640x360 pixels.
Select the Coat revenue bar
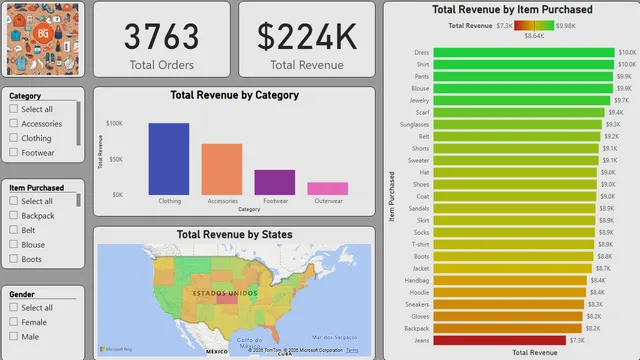(515, 196)
